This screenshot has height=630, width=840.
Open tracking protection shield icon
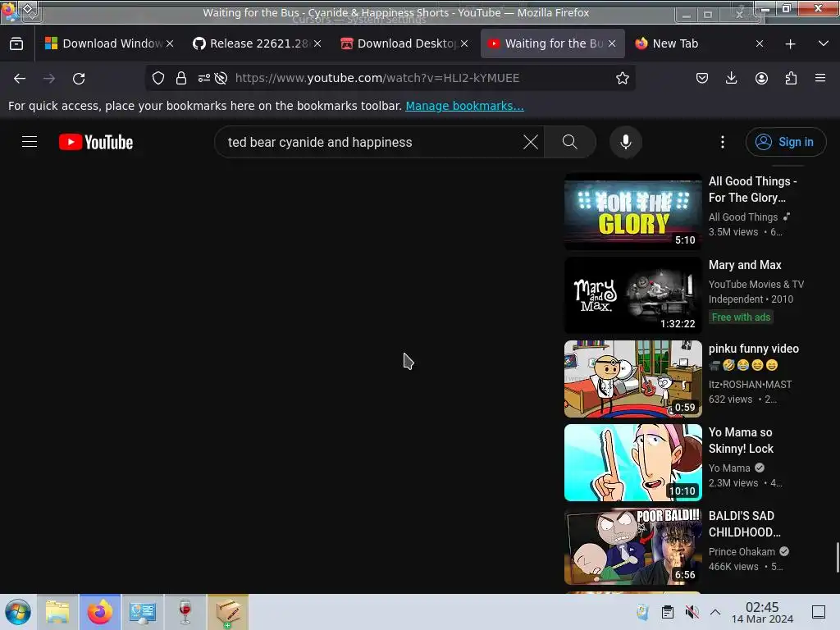coord(158,78)
